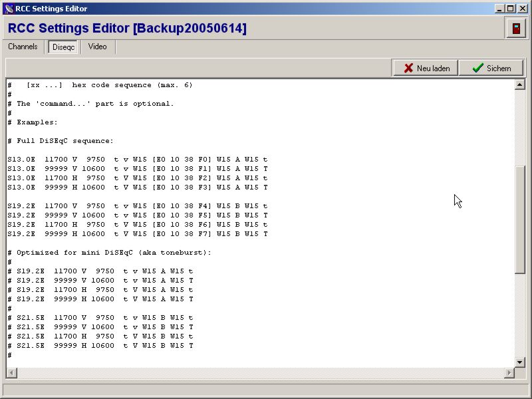The image size is (532, 399).
Task: Click the S13.0E line containing F2
Action: pos(138,178)
